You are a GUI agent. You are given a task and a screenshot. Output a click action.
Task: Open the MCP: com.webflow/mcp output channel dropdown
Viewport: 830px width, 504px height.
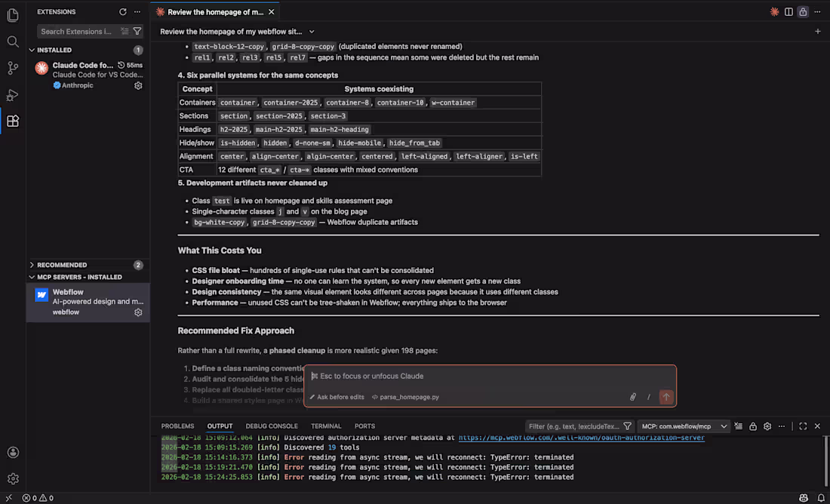point(685,426)
